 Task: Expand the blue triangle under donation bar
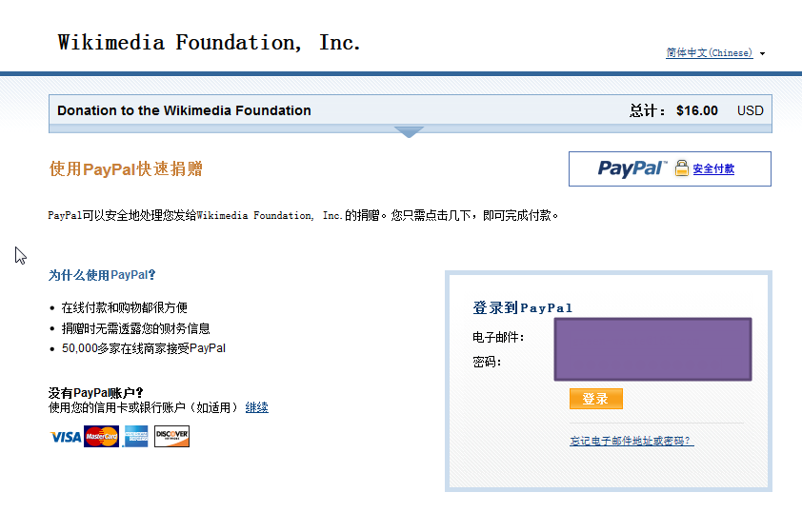tap(410, 132)
